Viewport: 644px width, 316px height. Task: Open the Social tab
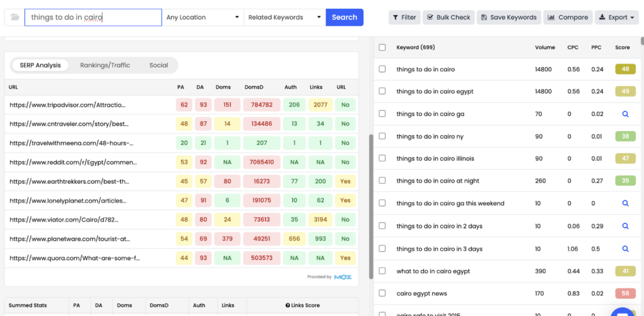tap(158, 65)
